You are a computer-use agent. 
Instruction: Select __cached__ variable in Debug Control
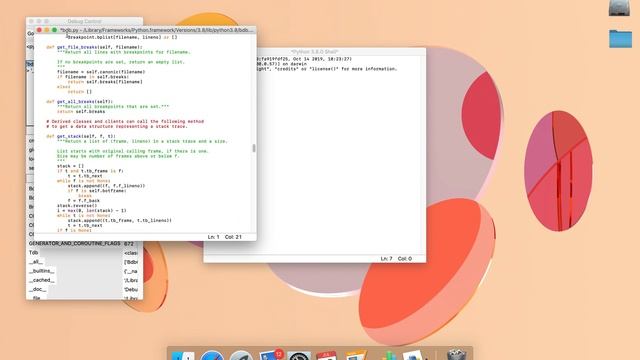[x=41, y=280]
